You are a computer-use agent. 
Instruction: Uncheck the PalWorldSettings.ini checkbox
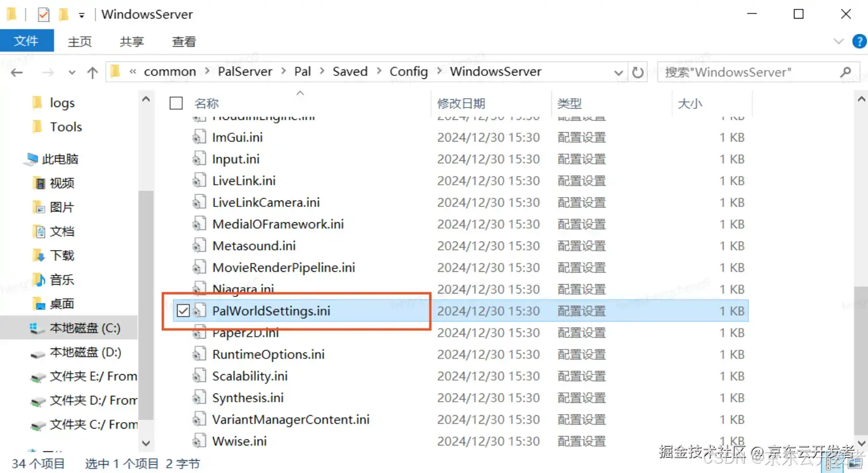click(183, 311)
